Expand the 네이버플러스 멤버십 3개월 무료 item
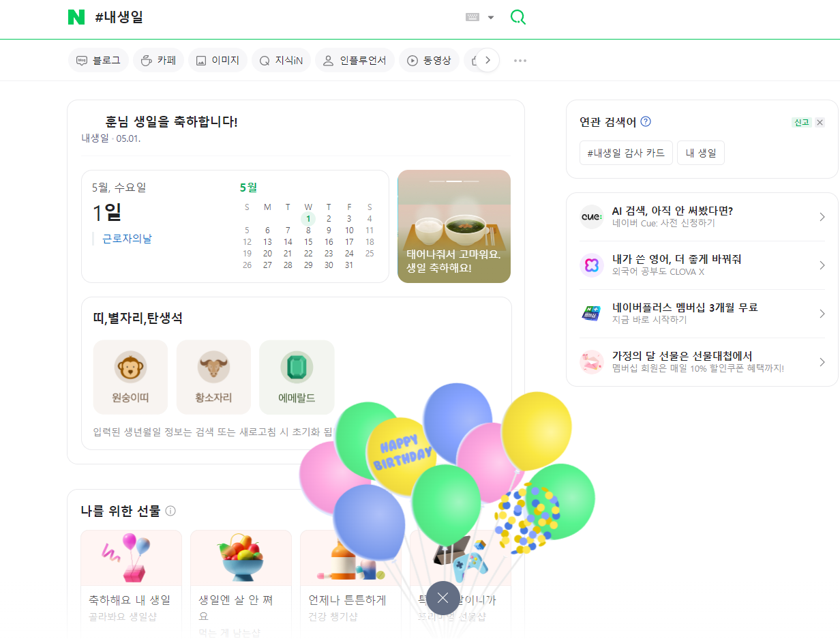This screenshot has height=639, width=840. (702, 314)
